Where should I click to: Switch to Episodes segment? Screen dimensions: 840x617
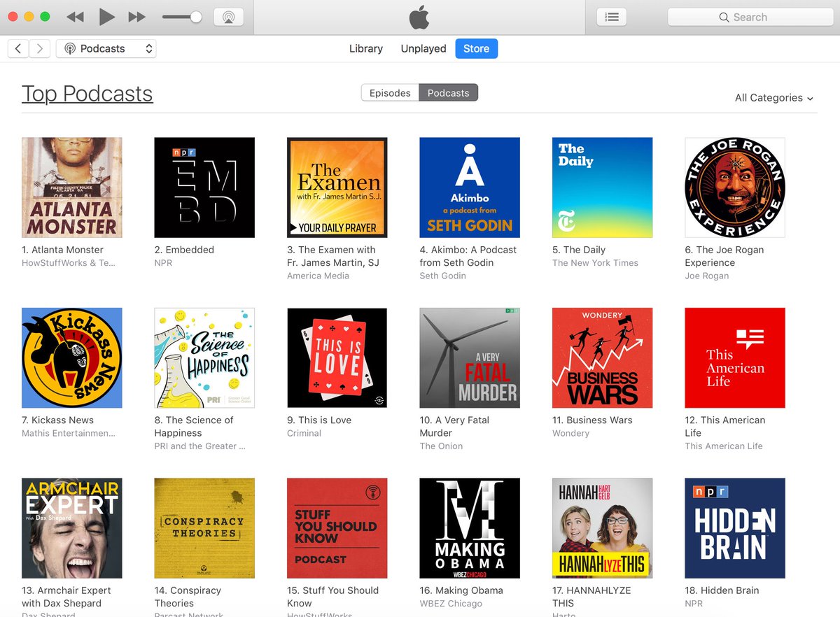coord(390,93)
